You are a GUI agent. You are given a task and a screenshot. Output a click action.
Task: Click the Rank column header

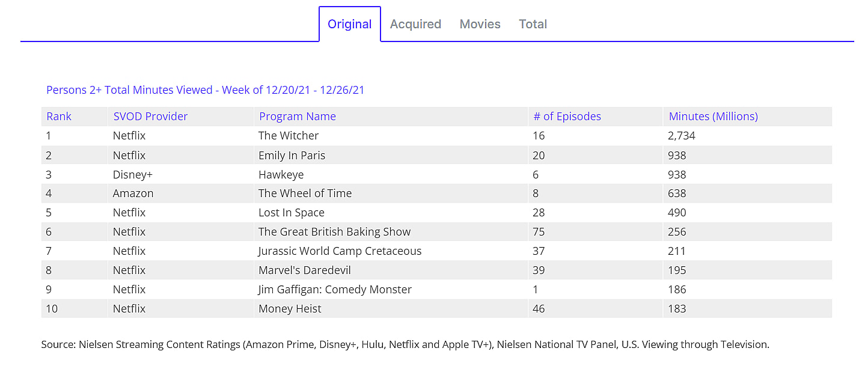(x=59, y=117)
